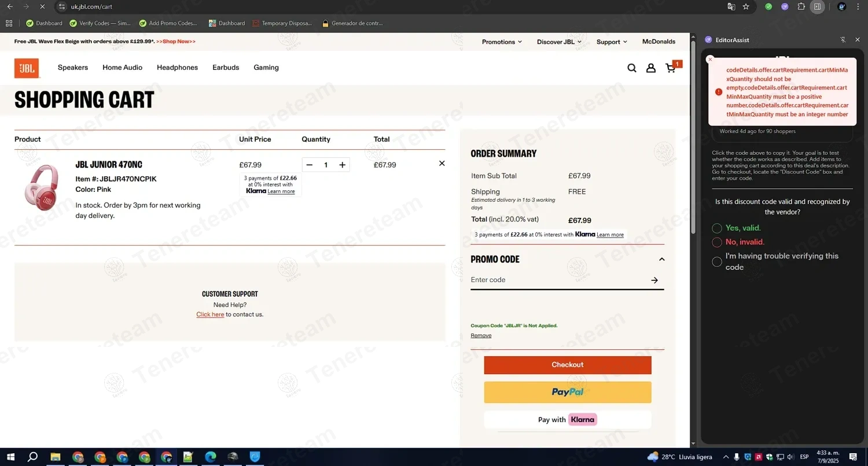Image resolution: width=868 pixels, height=466 pixels.
Task: Click the shopping cart icon
Action: (x=671, y=68)
